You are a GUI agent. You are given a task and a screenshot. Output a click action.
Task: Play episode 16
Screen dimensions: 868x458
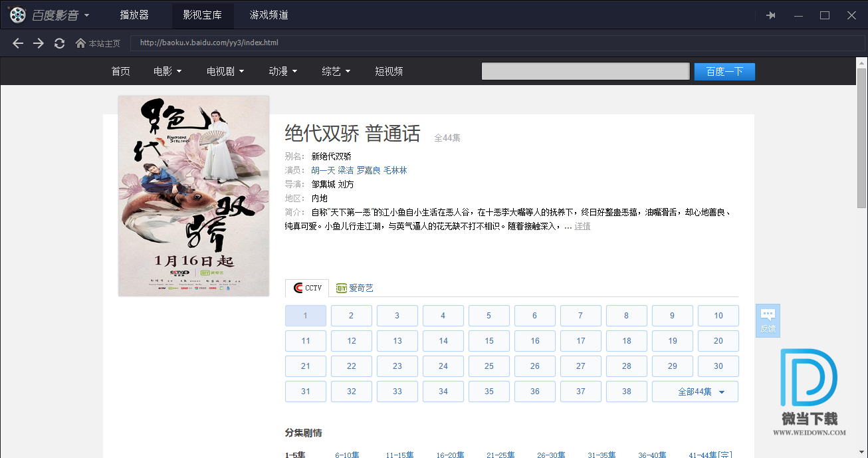click(x=535, y=341)
